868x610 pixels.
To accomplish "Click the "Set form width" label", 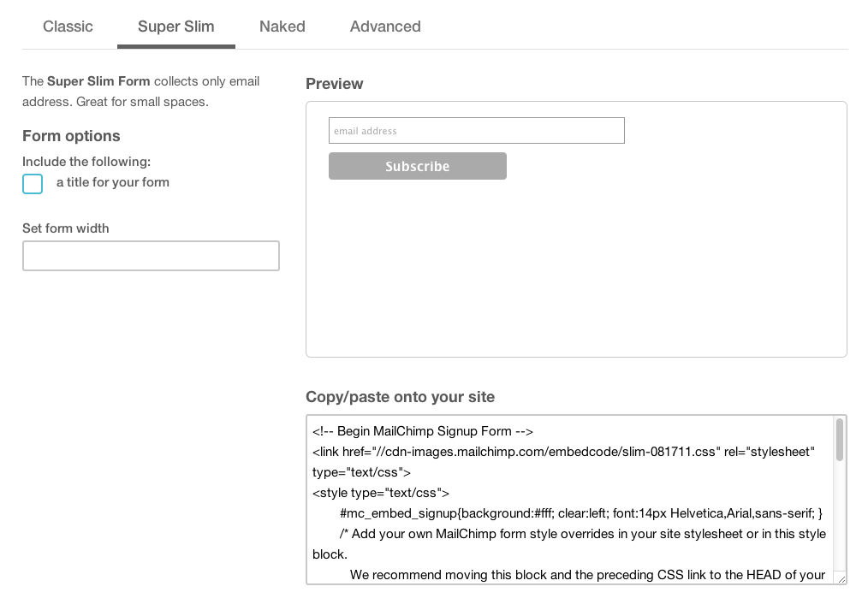I will coord(66,228).
